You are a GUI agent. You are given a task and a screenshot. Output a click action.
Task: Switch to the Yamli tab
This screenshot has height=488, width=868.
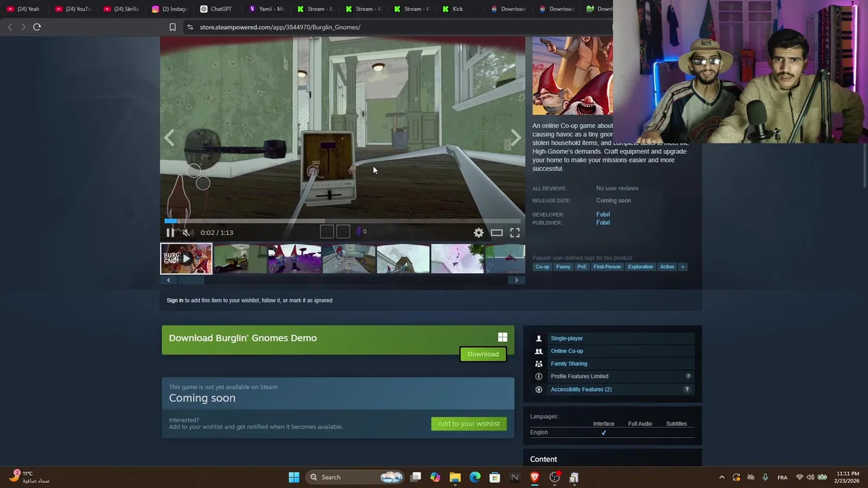[267, 9]
